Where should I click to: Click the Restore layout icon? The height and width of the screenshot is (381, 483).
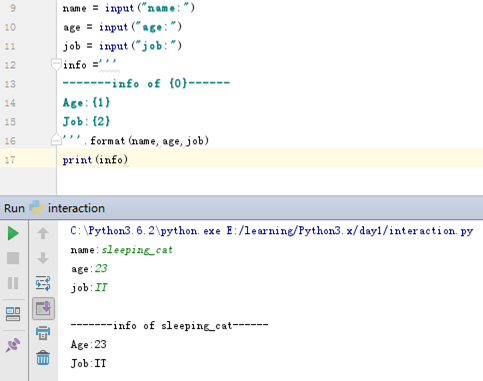(x=13, y=314)
